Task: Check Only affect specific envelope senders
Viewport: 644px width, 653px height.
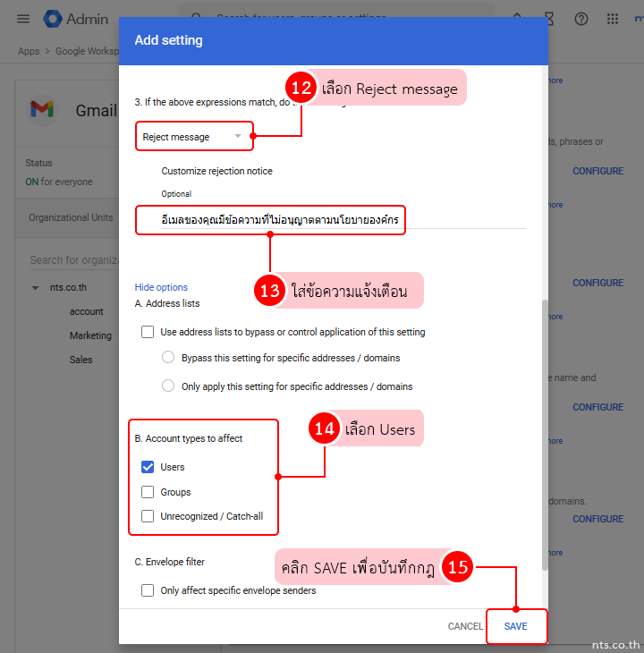Action: [148, 590]
